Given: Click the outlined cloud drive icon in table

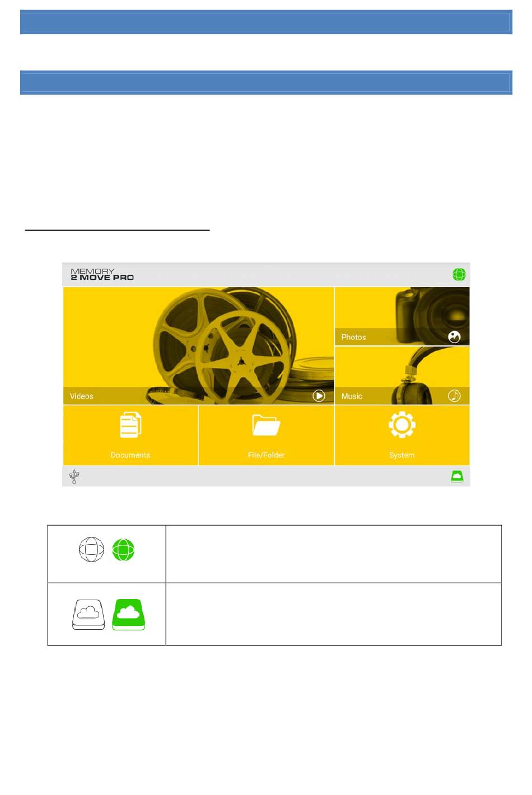Looking at the screenshot, I should pyautogui.click(x=88, y=615).
